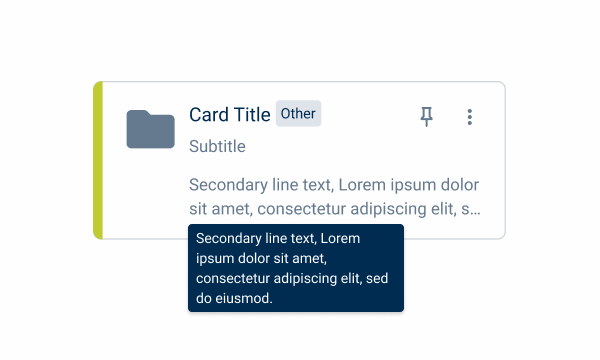Click blank card space between Other tag and pin
This screenshot has width=600, height=360.
[x=369, y=115]
